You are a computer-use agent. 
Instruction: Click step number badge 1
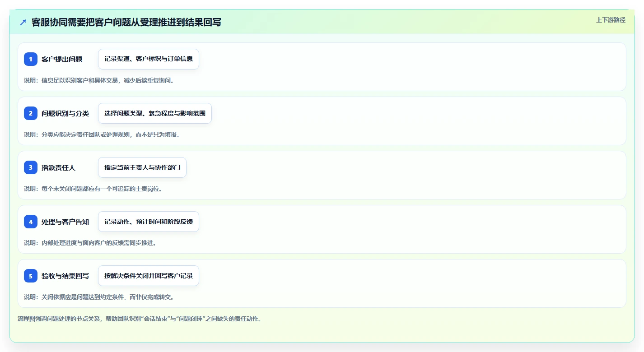[31, 59]
